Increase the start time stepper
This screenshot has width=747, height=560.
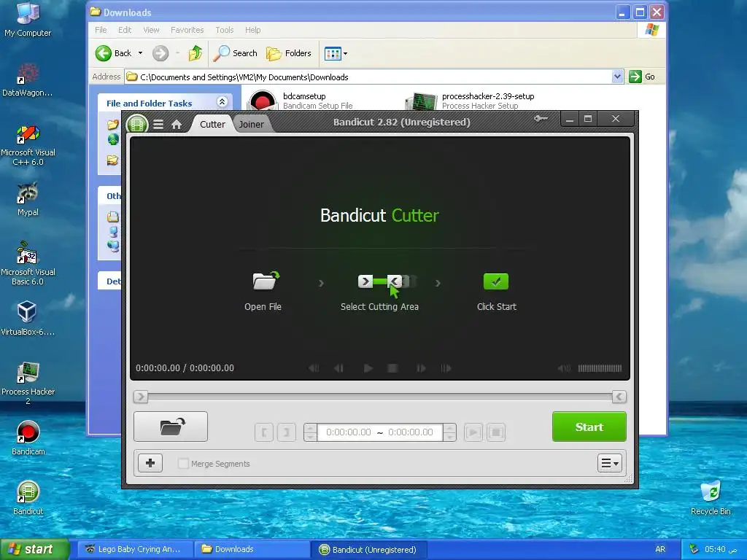pyautogui.click(x=310, y=427)
